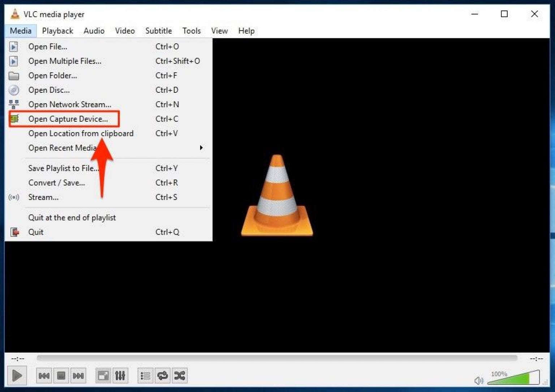This screenshot has width=555, height=392.
Task: Toggle loop playback mode
Action: point(162,375)
